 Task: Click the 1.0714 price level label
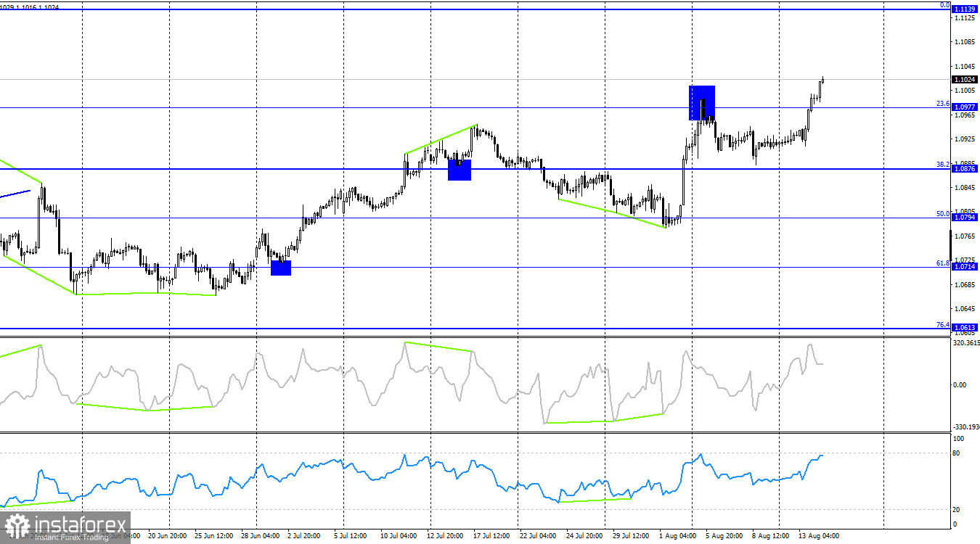pos(964,267)
